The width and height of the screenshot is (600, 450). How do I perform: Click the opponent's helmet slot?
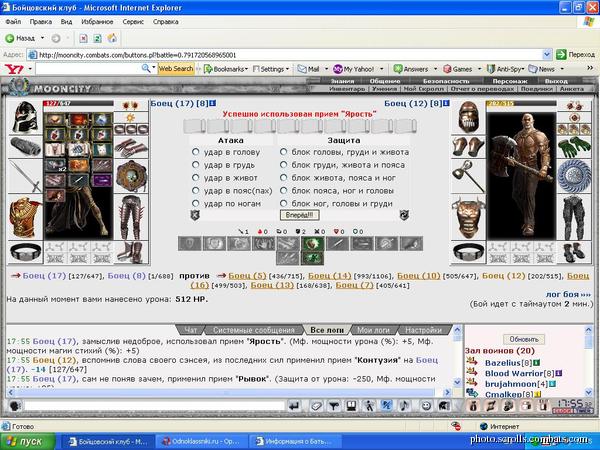[468, 117]
